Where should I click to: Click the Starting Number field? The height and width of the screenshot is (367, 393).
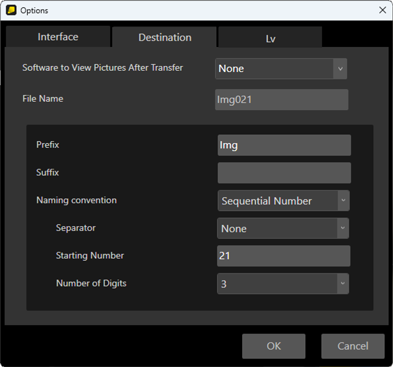(284, 256)
